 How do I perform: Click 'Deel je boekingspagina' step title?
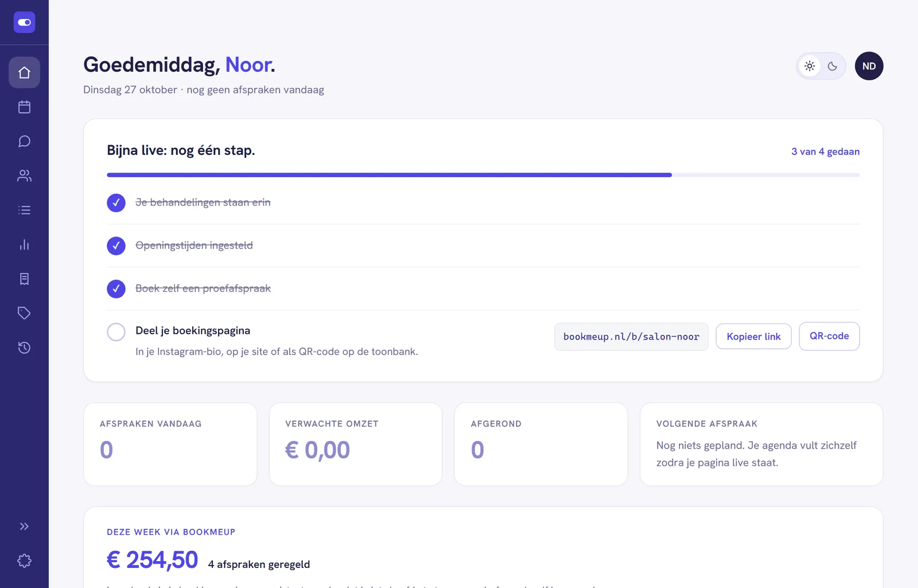click(193, 330)
